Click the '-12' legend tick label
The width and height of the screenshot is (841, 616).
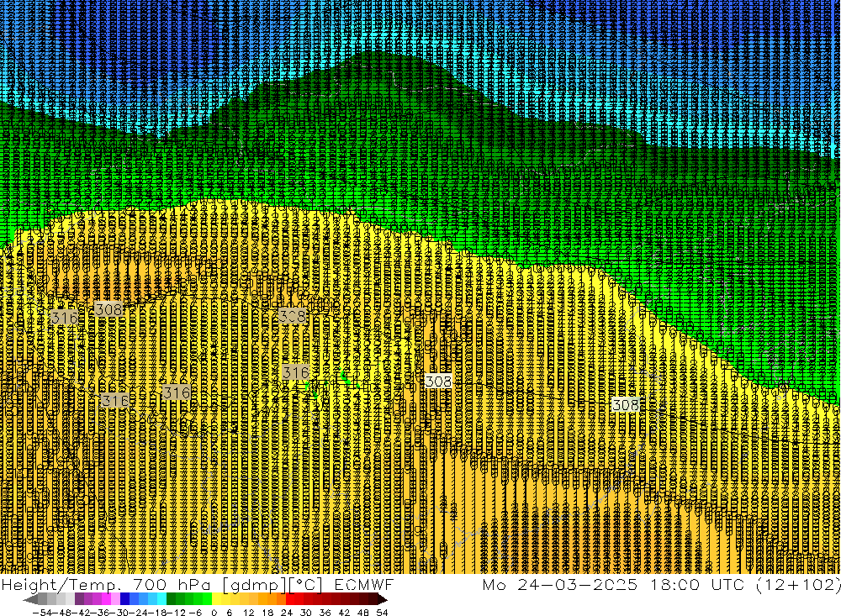pyautogui.click(x=176, y=613)
